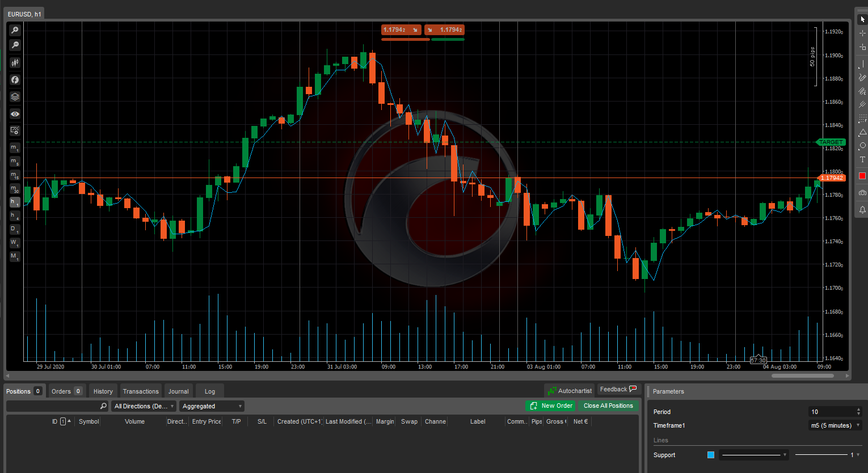868x473 pixels.
Task: Take a chart screenshot with camera icon
Action: coord(862,193)
